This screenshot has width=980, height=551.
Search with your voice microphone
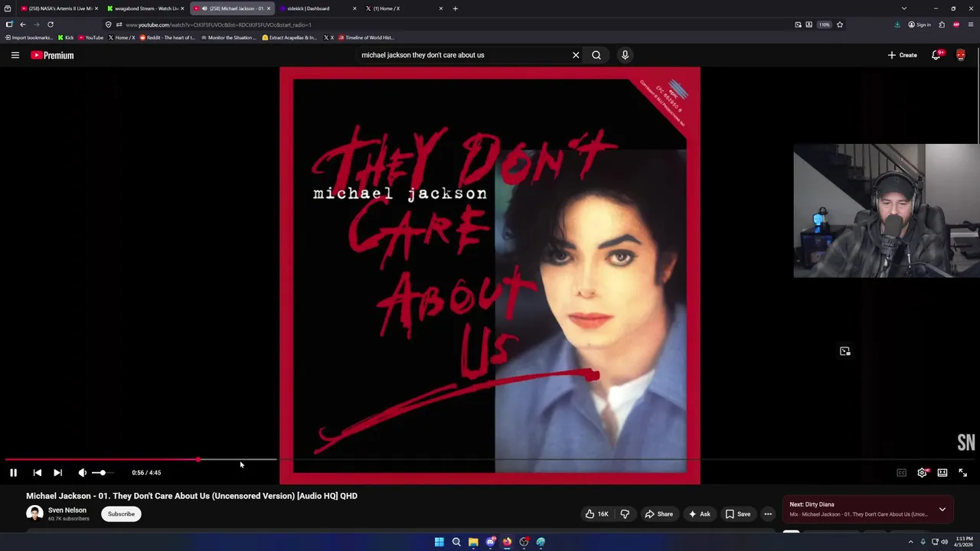pyautogui.click(x=625, y=55)
